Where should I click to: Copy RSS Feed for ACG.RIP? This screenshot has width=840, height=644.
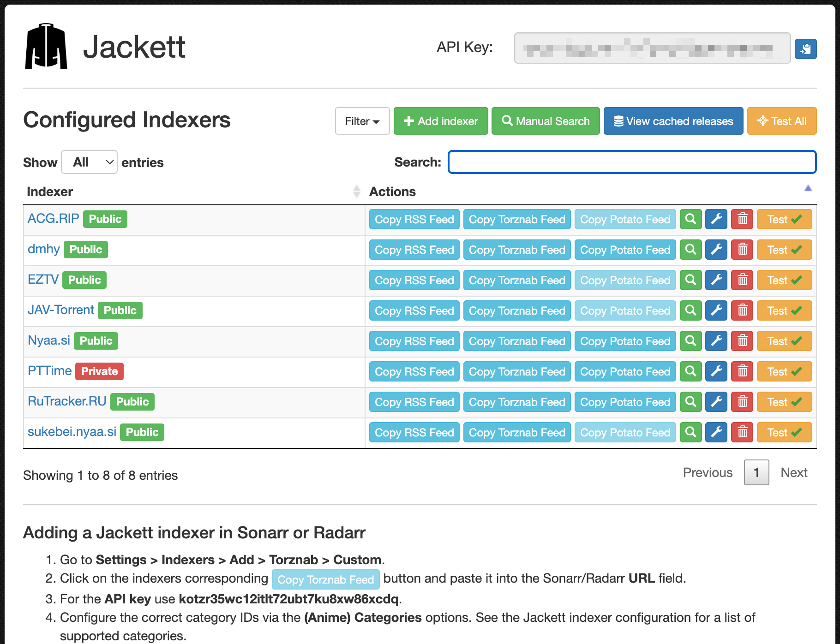coord(414,219)
